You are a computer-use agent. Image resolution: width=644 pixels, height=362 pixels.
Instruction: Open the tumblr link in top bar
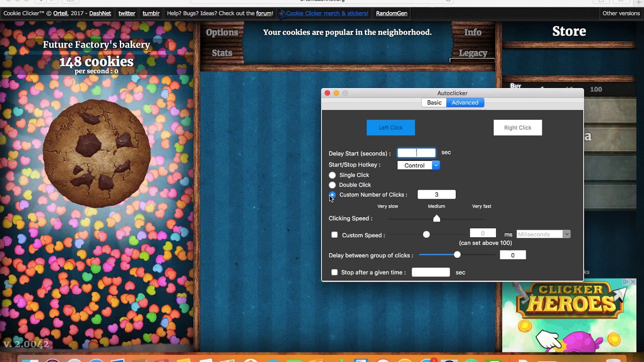pyautogui.click(x=151, y=14)
